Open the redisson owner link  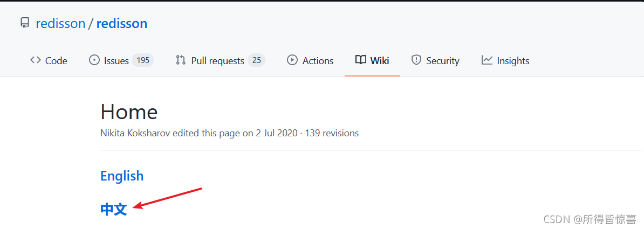click(60, 23)
